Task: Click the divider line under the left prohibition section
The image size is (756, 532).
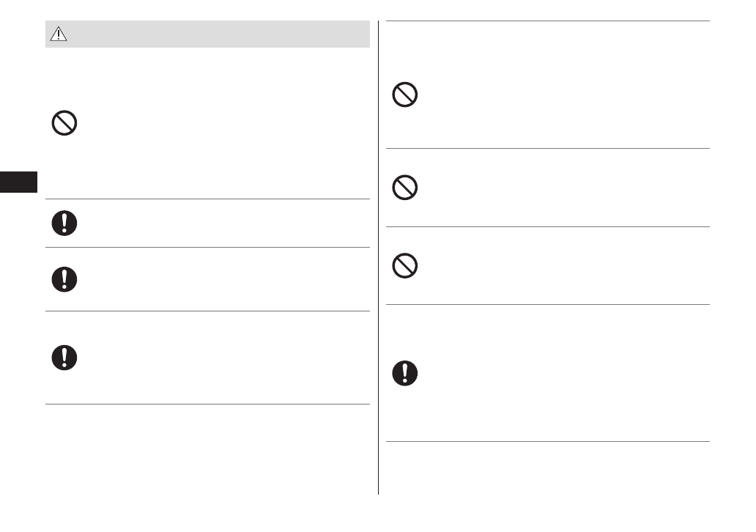Action: (x=207, y=199)
